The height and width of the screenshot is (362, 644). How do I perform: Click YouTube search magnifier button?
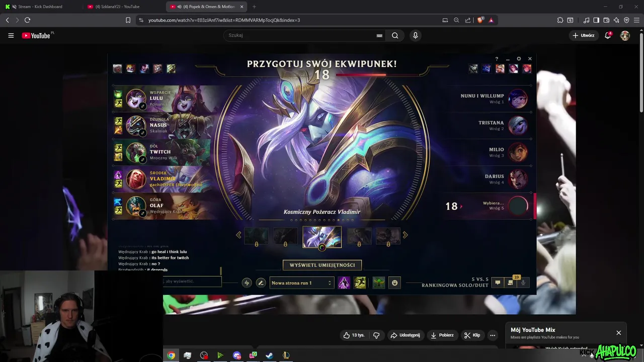click(395, 35)
